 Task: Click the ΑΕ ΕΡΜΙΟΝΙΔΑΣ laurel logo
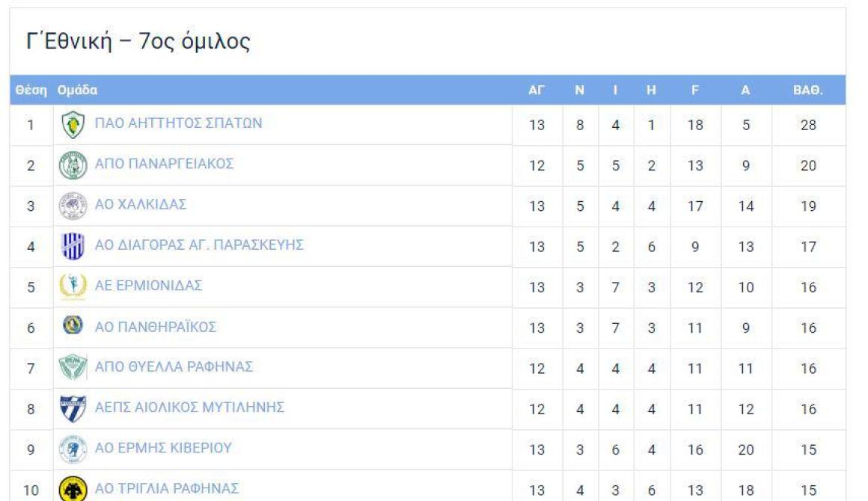pos(73,287)
